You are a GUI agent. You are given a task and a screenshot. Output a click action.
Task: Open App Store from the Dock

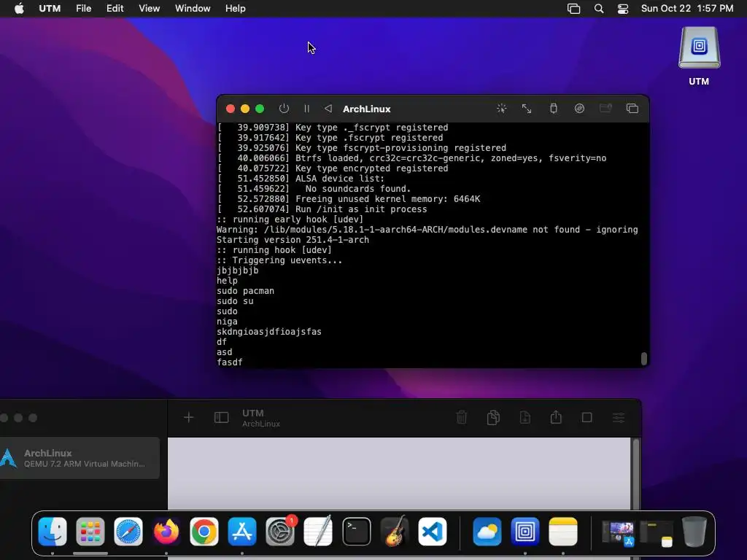[x=242, y=532]
